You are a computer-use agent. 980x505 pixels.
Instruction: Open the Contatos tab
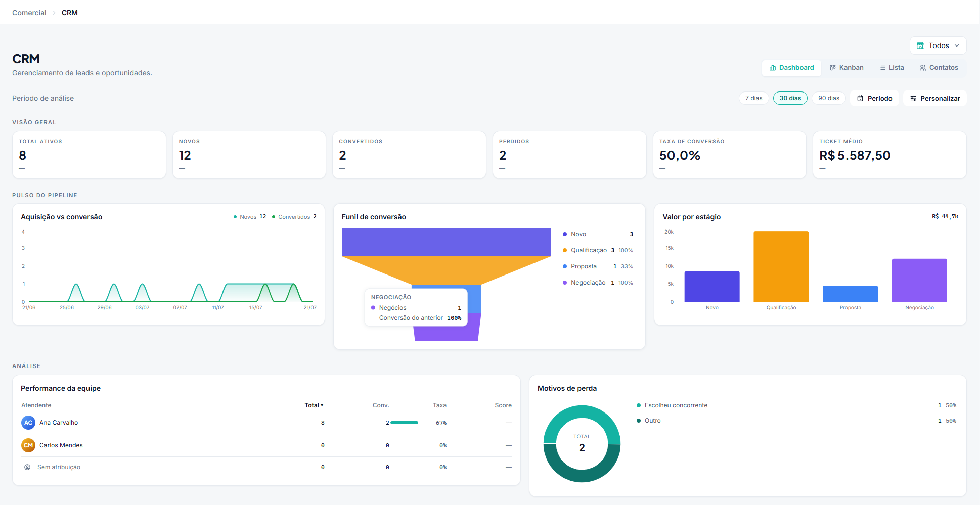939,68
